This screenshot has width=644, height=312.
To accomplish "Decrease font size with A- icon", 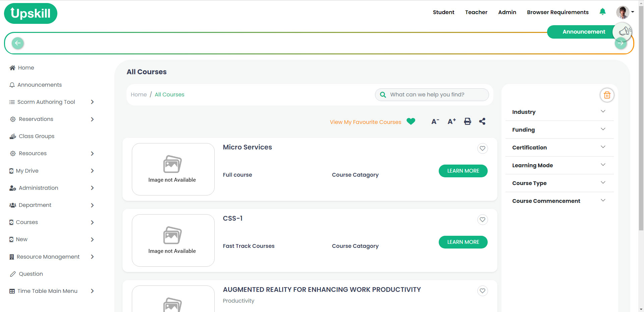I will coord(435,122).
